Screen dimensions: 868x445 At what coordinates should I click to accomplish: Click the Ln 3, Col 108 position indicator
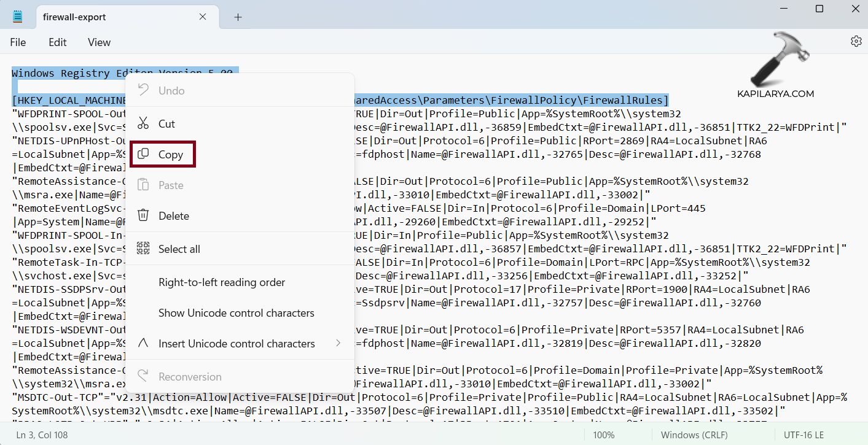pyautogui.click(x=42, y=435)
